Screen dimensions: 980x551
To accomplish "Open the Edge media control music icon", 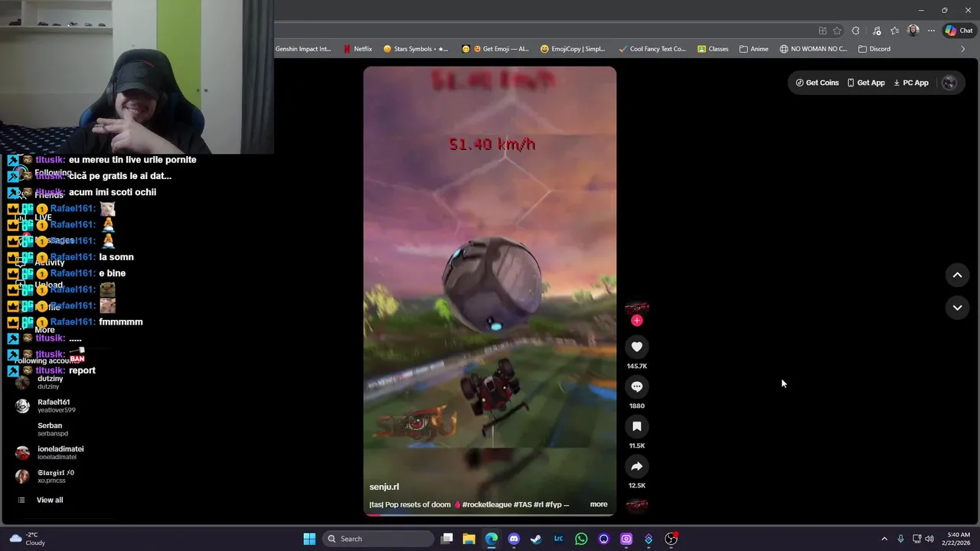I will (875, 31).
